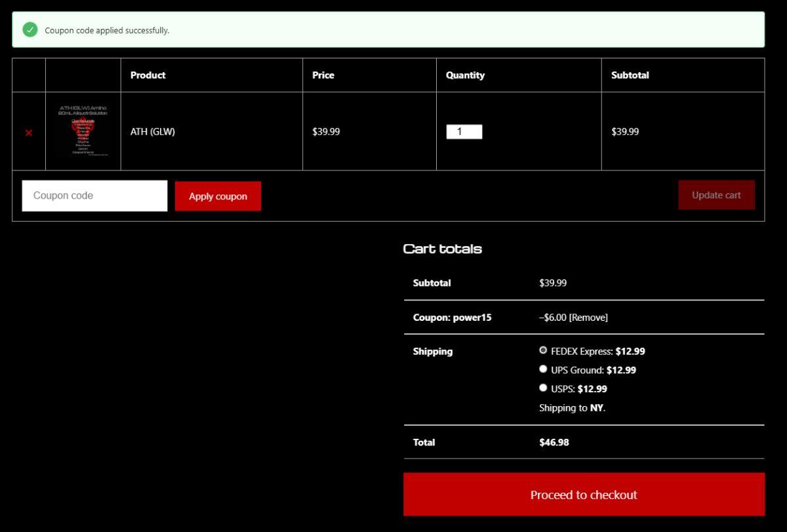Open the ATH (GLW) product name link
The image size is (787, 532).
pos(153,131)
